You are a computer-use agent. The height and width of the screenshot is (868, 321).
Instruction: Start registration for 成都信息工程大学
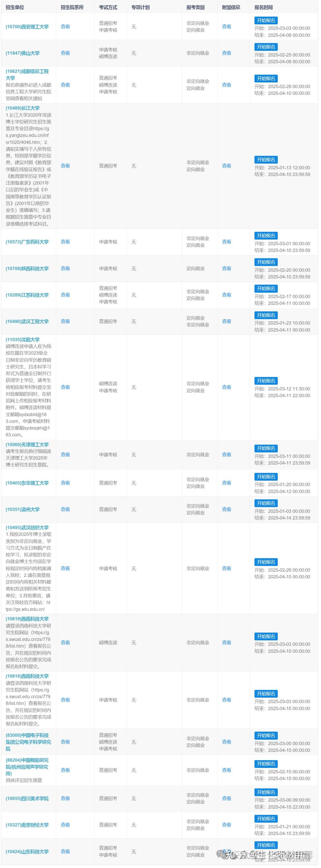click(x=266, y=79)
